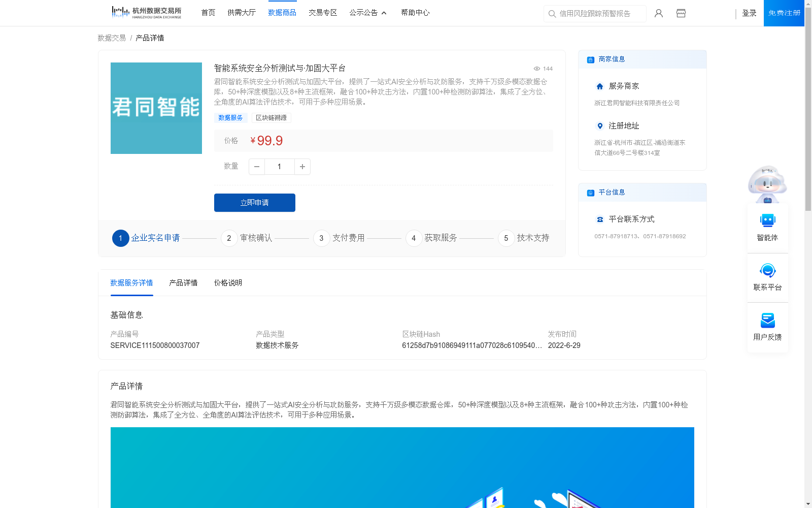Click platform phone numbers 0571-87918713

click(x=640, y=236)
